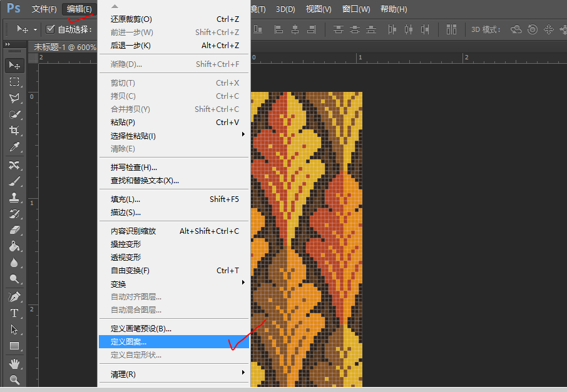Viewport: 567px width, 392px height.
Task: Choose 操控变形 menu entry
Action: [x=174, y=244]
